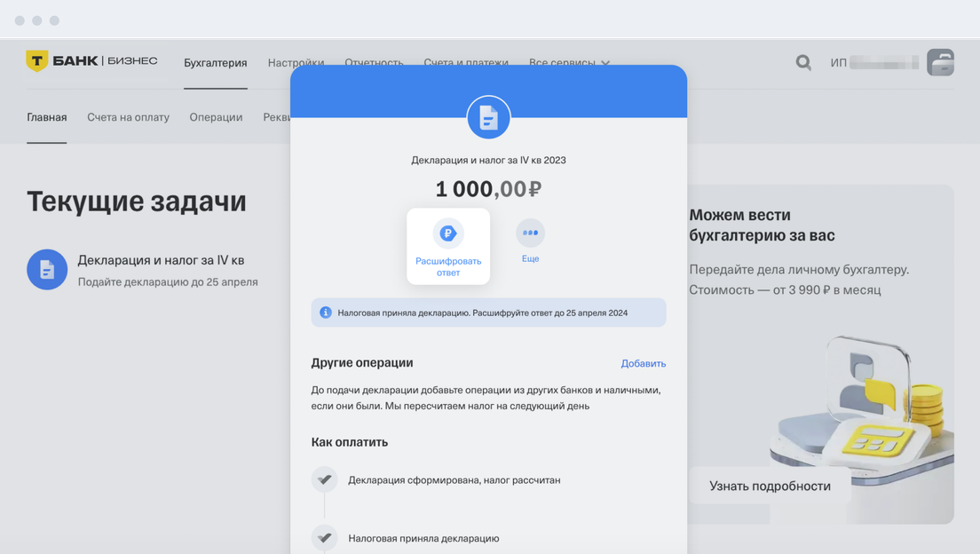The image size is (980, 554).
Task: Open the 'Еще' three-dots icon
Action: pos(530,233)
